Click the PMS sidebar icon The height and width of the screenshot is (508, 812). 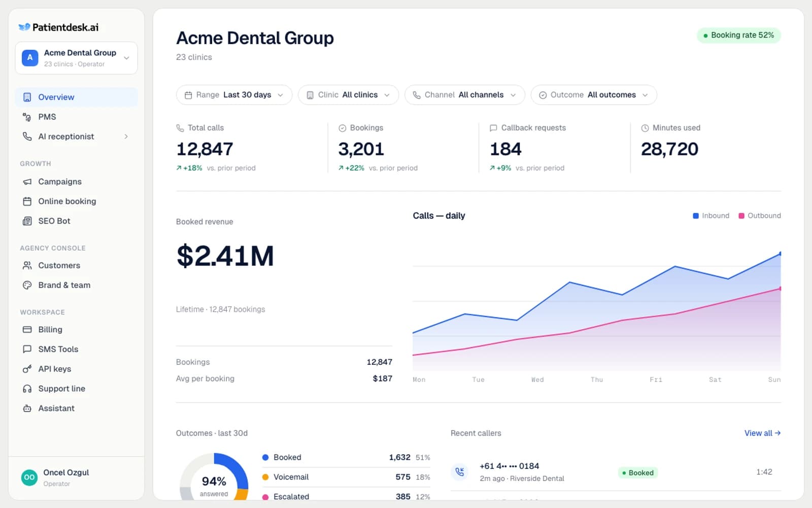tap(27, 117)
